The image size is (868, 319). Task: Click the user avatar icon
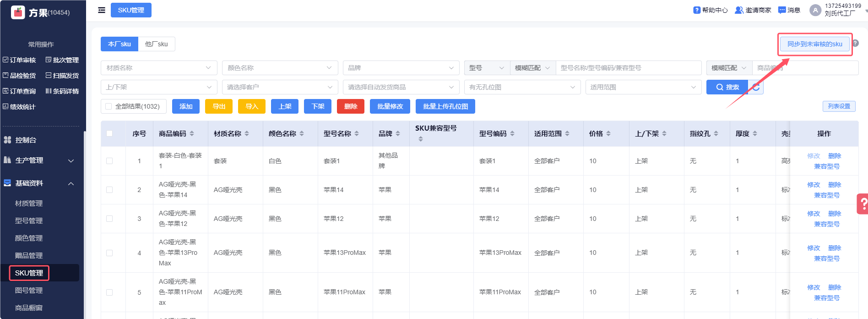pyautogui.click(x=815, y=10)
